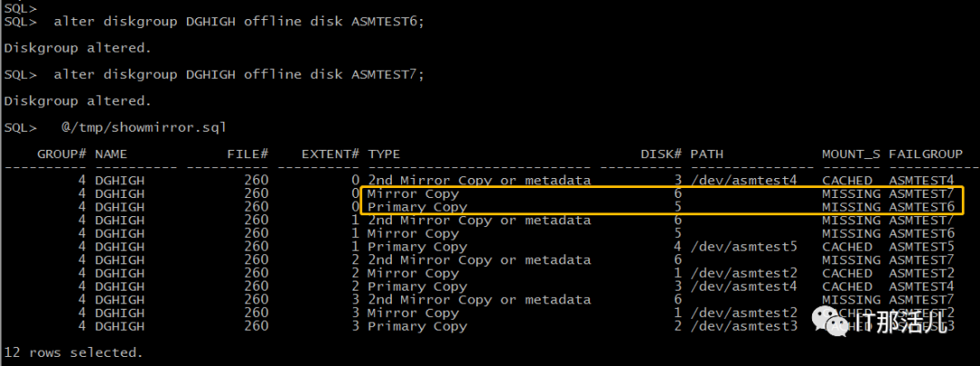Click the highlighted Primary Copy row text

(416, 207)
